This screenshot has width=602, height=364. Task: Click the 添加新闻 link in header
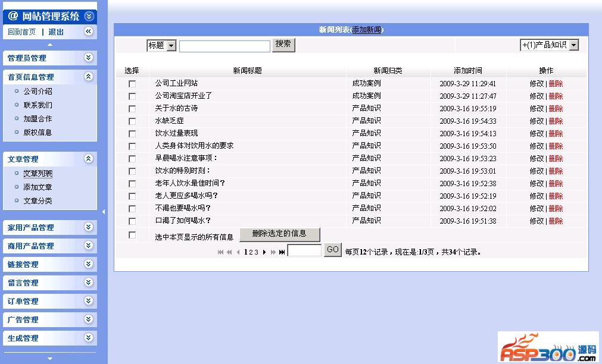coord(367,30)
